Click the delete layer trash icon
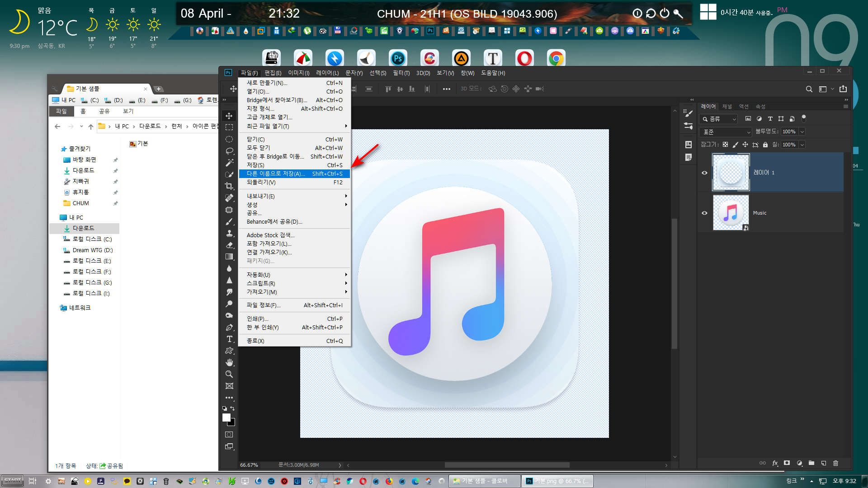868x488 pixels. (x=835, y=463)
